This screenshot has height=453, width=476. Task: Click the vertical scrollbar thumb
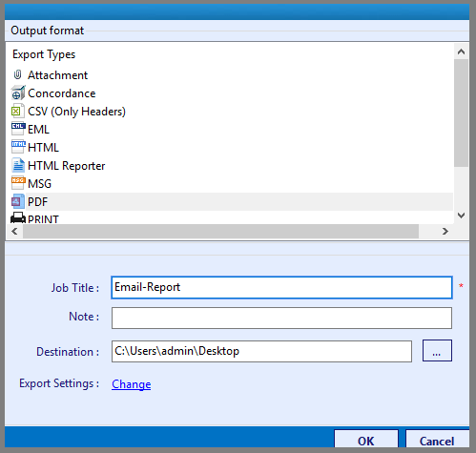click(x=461, y=113)
